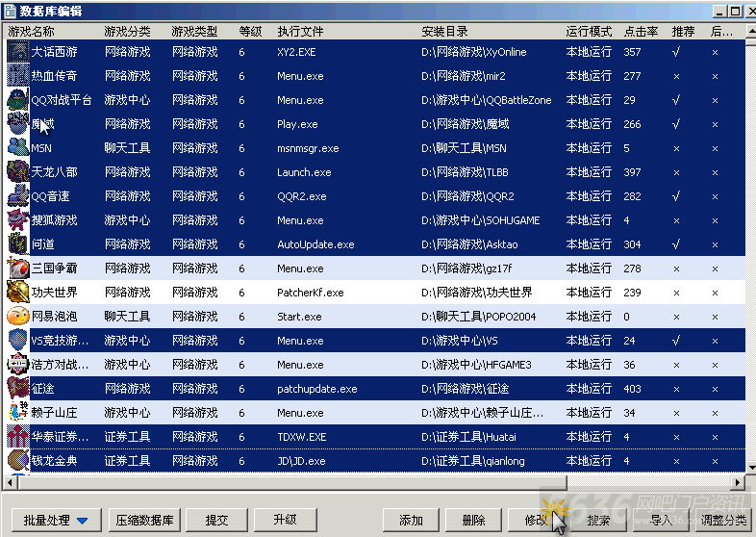Click the 天龙八部 game icon
This screenshot has height=537, width=756.
click(x=18, y=172)
